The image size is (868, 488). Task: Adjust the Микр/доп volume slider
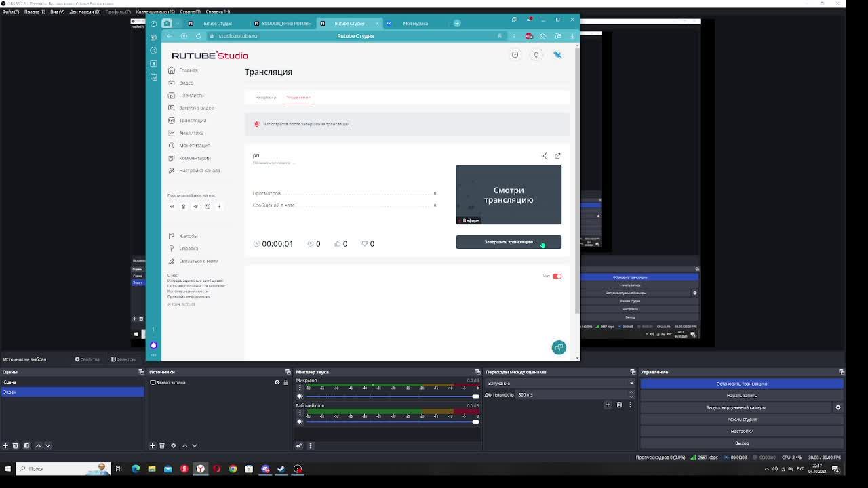(392, 396)
